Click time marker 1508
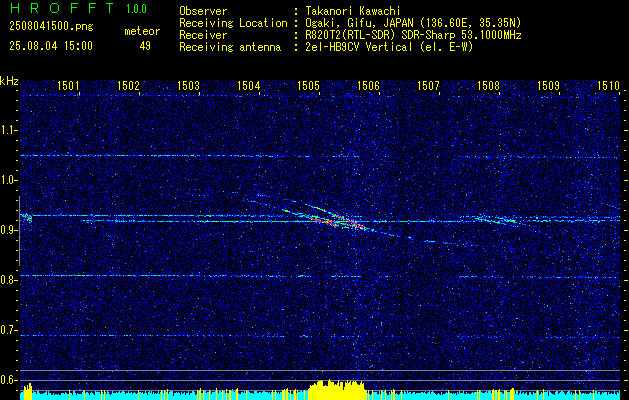Screen dimensions: 629x400 488,85
